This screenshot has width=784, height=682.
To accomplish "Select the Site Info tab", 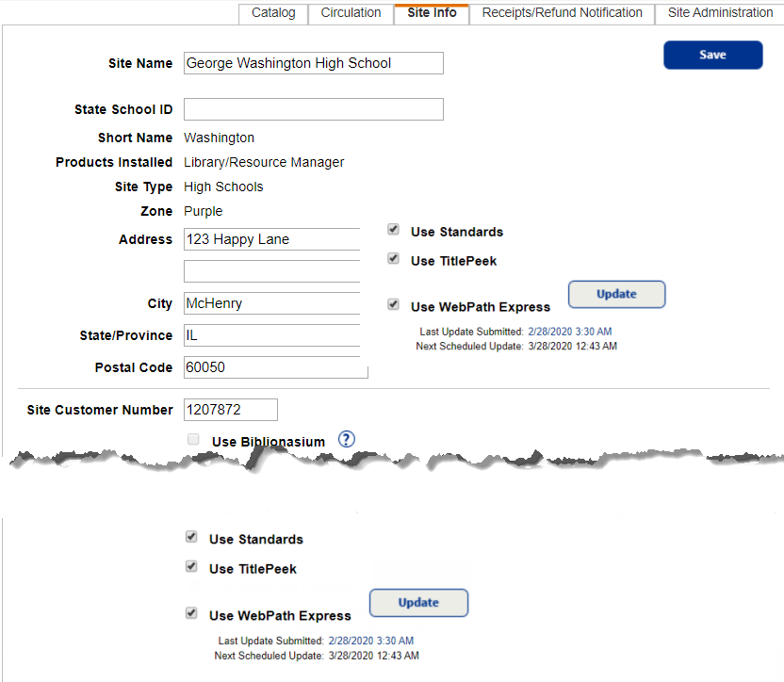I will (x=431, y=13).
